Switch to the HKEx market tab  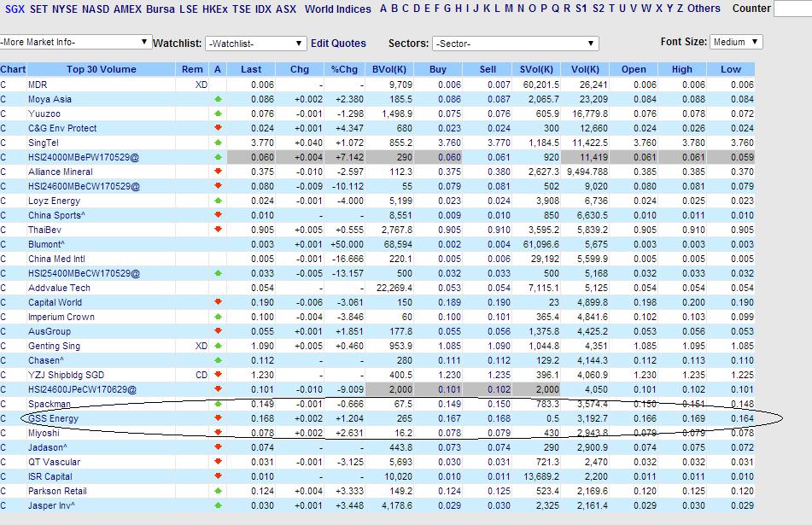click(215, 9)
